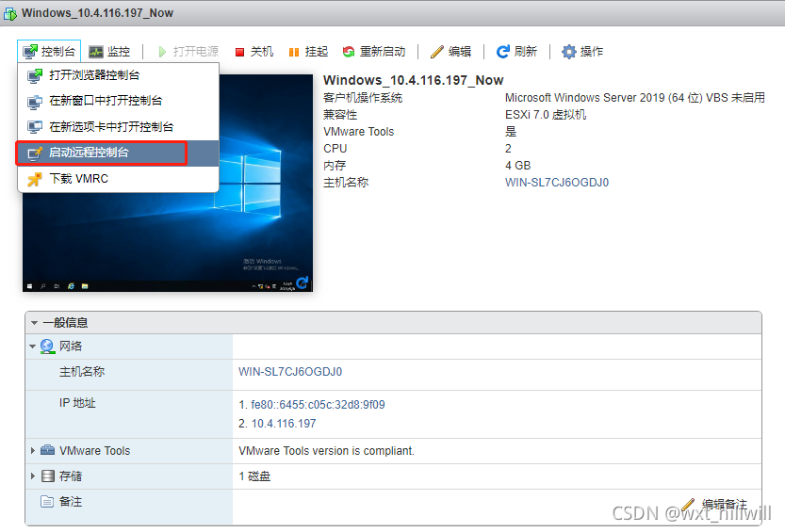
Task: Select 启动远程控制台 menu entry
Action: coord(118,153)
